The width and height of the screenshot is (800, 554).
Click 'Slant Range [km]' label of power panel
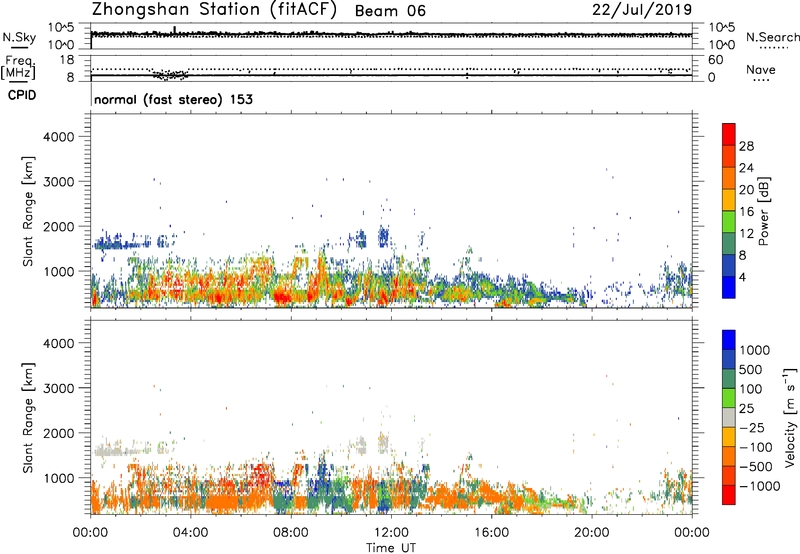click(x=28, y=211)
